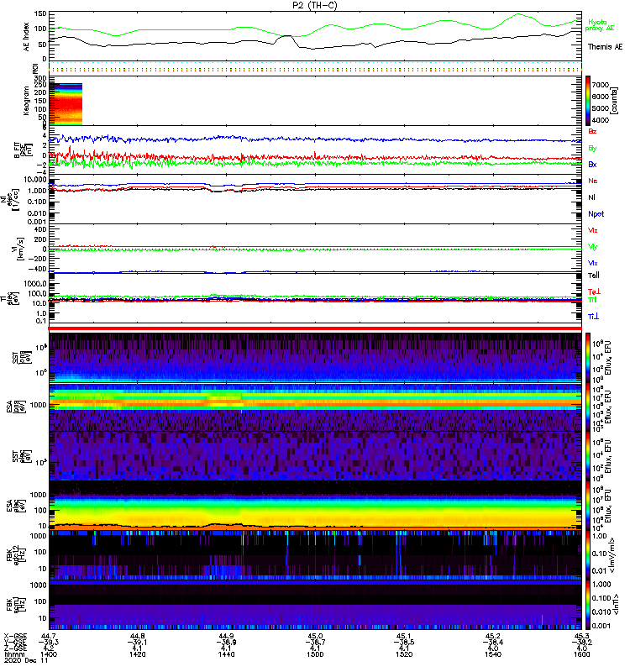Click the green Viy velocity legend label
Screen dimensions: 630x672
[593, 246]
